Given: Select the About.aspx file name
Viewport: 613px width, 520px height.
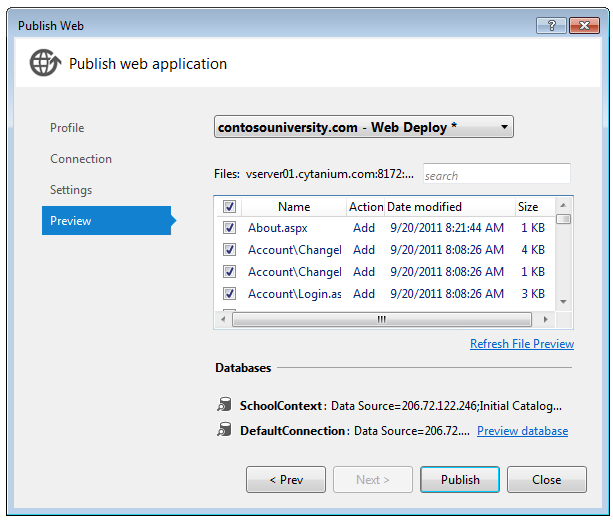Looking at the screenshot, I should click(x=278, y=228).
